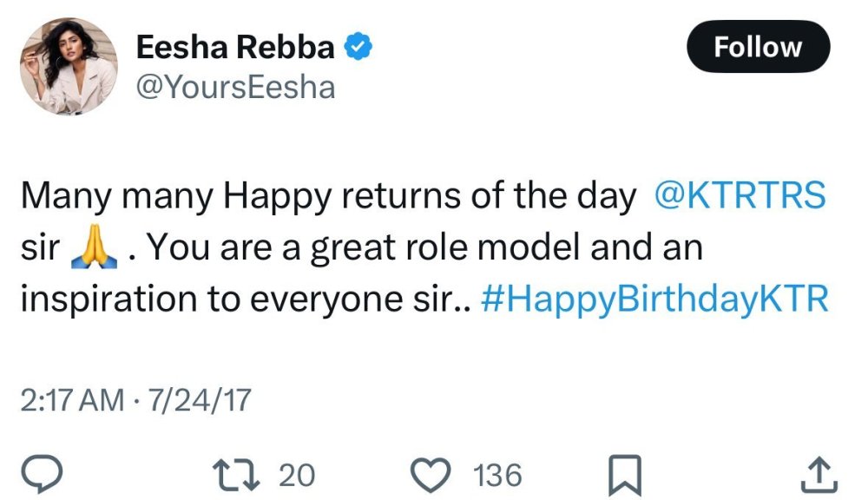Click the "Many many Happy returns" text line

pyautogui.click(x=328, y=197)
